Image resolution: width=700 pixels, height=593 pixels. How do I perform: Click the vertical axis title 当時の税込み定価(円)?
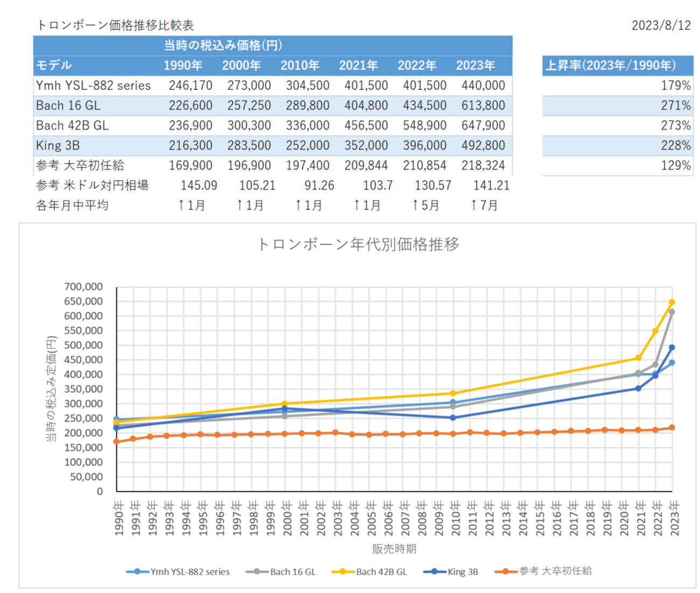coord(51,389)
